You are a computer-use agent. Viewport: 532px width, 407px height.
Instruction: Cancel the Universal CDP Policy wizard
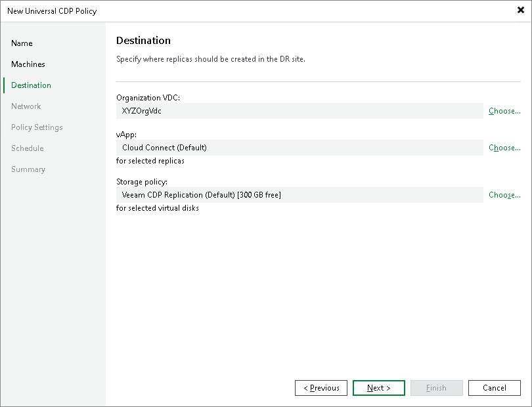pos(495,388)
